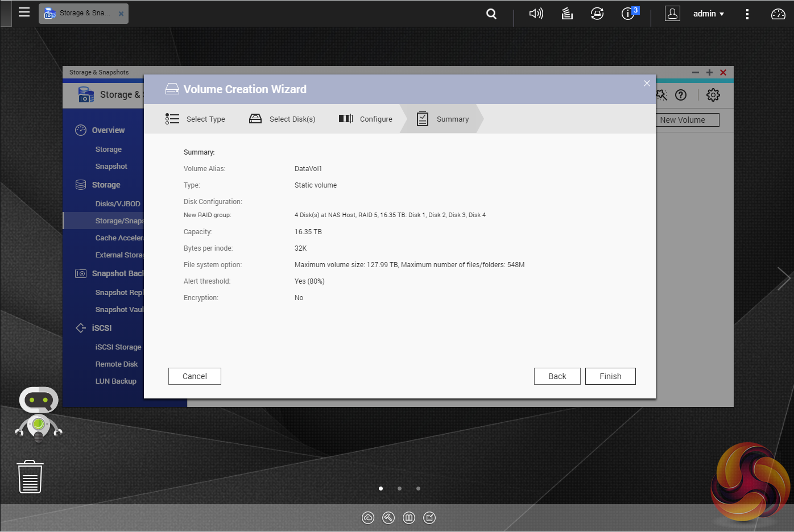Viewport: 794px width, 532px height.
Task: Click the Qboost robot assistant
Action: 38,414
